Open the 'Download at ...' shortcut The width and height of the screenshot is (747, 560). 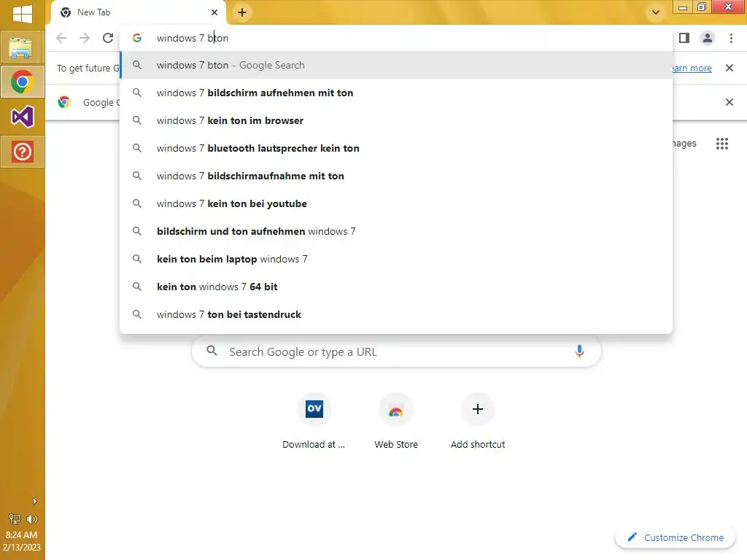[314, 421]
